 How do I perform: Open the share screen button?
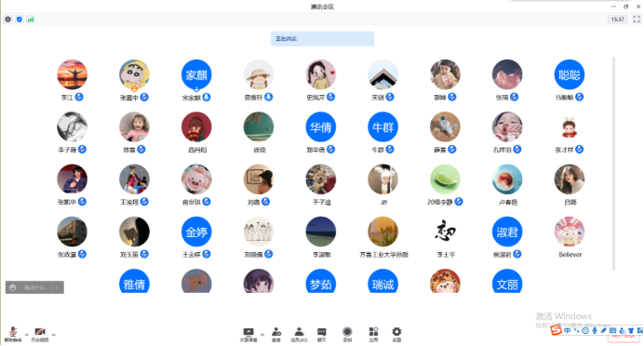pyautogui.click(x=248, y=335)
